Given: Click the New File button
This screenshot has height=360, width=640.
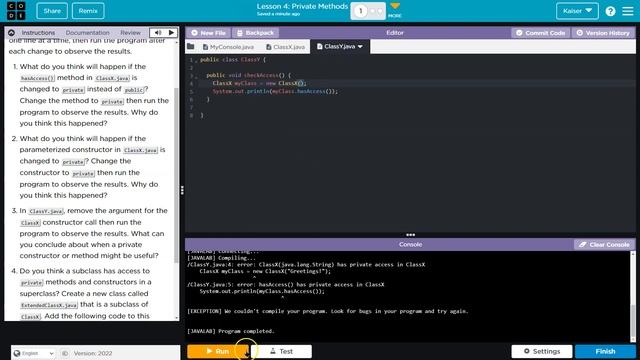Looking at the screenshot, I should pyautogui.click(x=208, y=33).
